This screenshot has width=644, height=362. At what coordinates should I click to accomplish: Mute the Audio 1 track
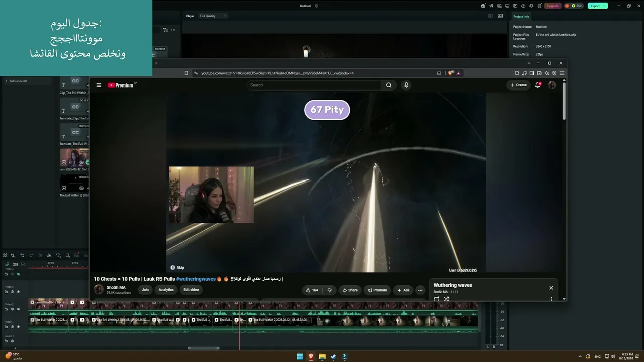[x=12, y=341]
